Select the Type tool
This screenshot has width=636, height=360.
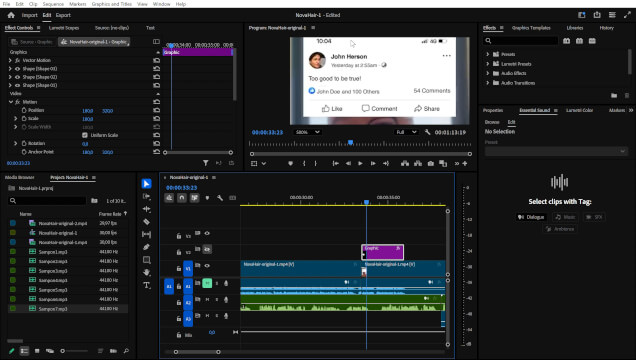coord(146,285)
